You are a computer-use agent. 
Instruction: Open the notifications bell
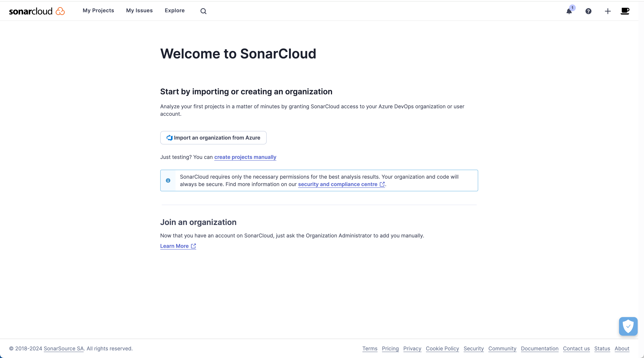pos(569,11)
